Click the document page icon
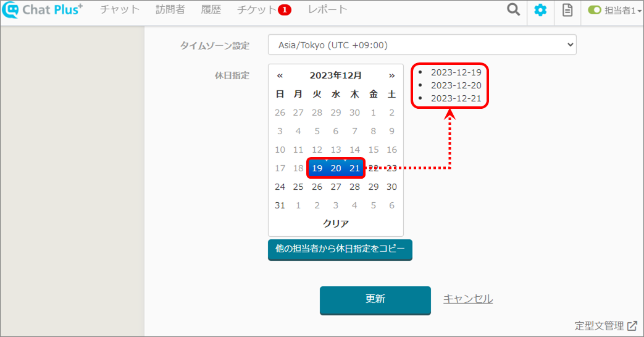Screen dimensions: 644x337 pyautogui.click(x=567, y=11)
